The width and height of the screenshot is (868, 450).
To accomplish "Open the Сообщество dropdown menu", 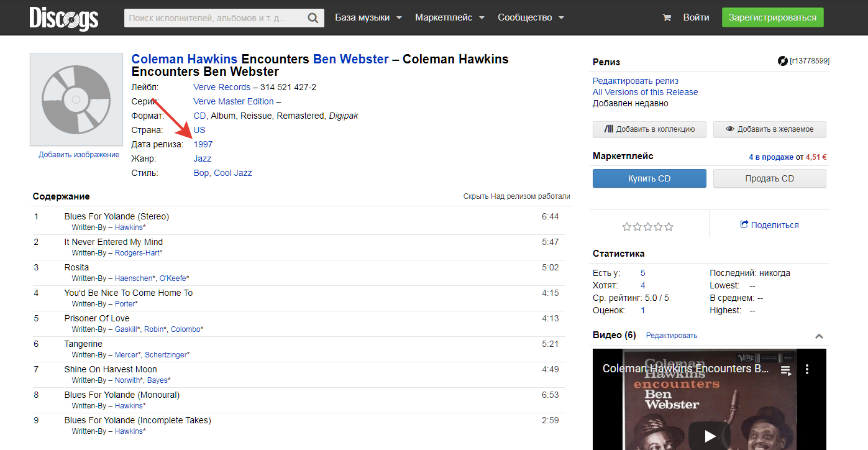I will click(x=531, y=17).
